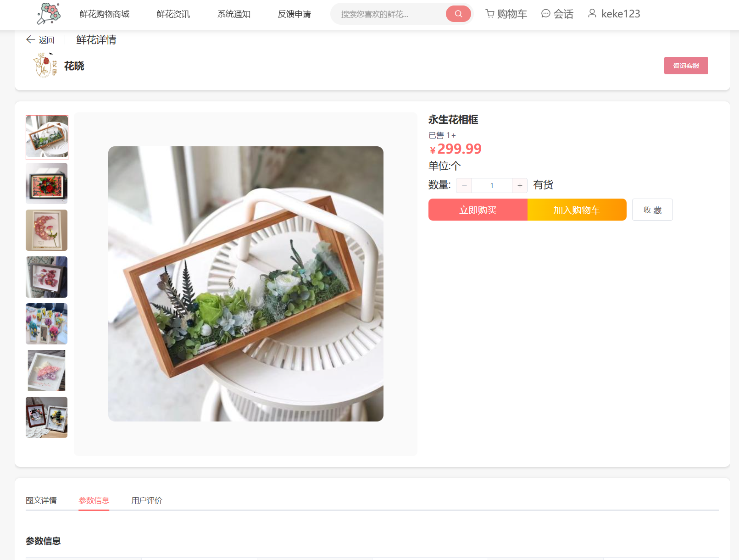Click the 立即购买 buy now button

(x=478, y=210)
